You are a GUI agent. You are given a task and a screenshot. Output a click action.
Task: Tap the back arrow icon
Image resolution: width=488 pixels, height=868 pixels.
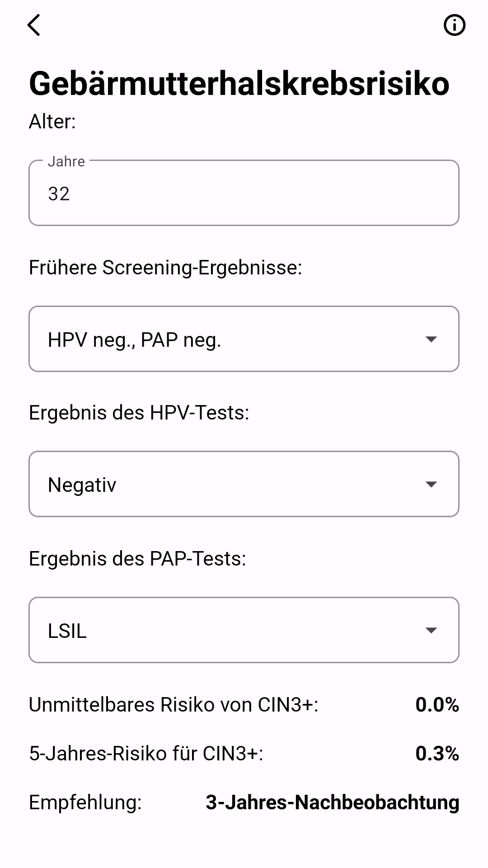[34, 25]
